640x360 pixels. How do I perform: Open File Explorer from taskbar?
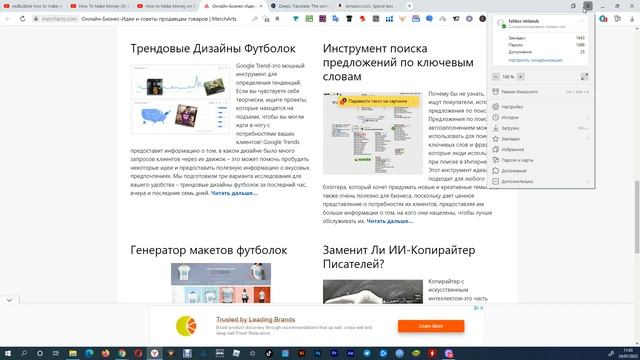(x=73, y=353)
